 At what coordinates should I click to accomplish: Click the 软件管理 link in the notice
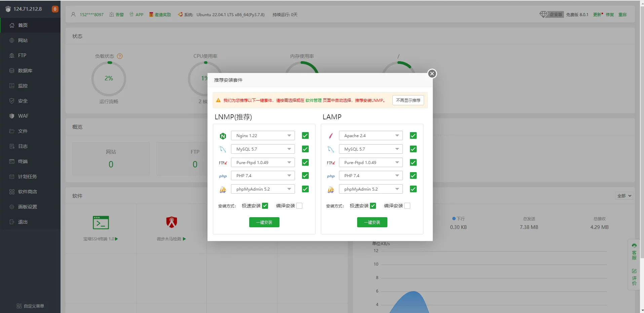(x=313, y=100)
